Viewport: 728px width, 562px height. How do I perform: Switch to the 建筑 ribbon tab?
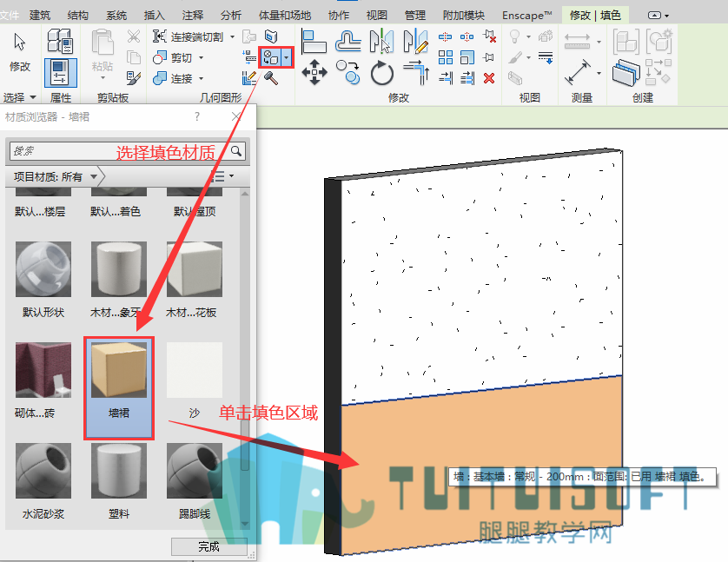[39, 16]
